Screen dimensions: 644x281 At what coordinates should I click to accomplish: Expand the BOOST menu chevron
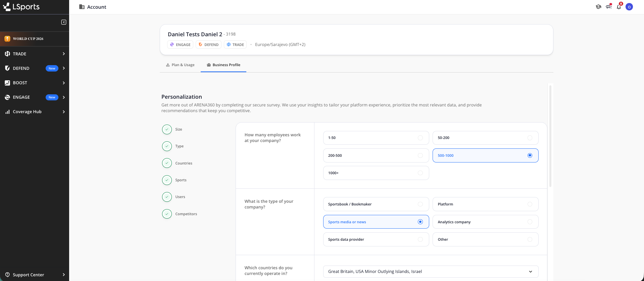(x=64, y=83)
